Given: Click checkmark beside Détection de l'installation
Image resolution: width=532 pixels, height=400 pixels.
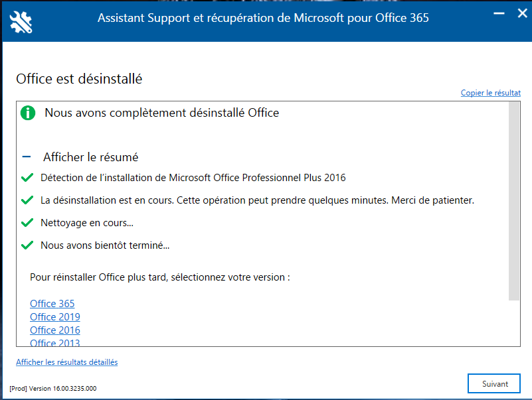Looking at the screenshot, I should pos(27,178).
